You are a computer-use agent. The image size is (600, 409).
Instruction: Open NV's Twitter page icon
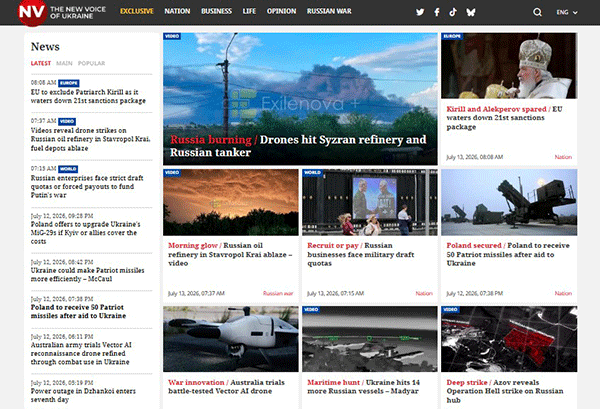(420, 12)
